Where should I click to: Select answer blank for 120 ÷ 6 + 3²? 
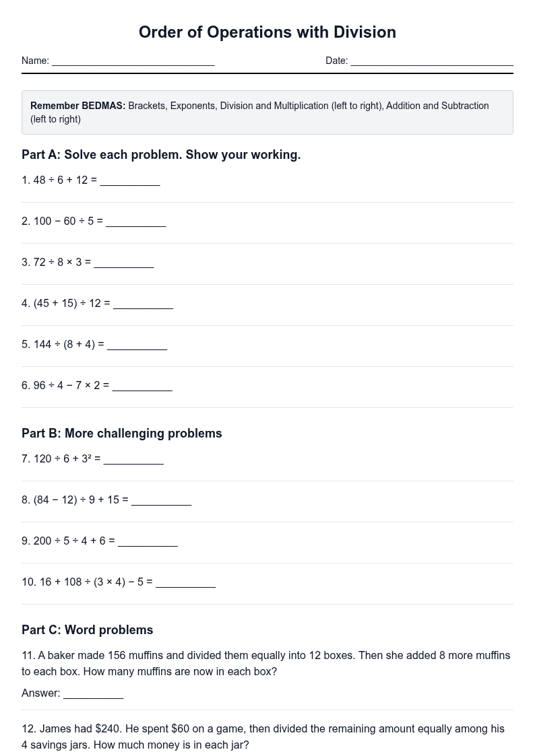133,459
